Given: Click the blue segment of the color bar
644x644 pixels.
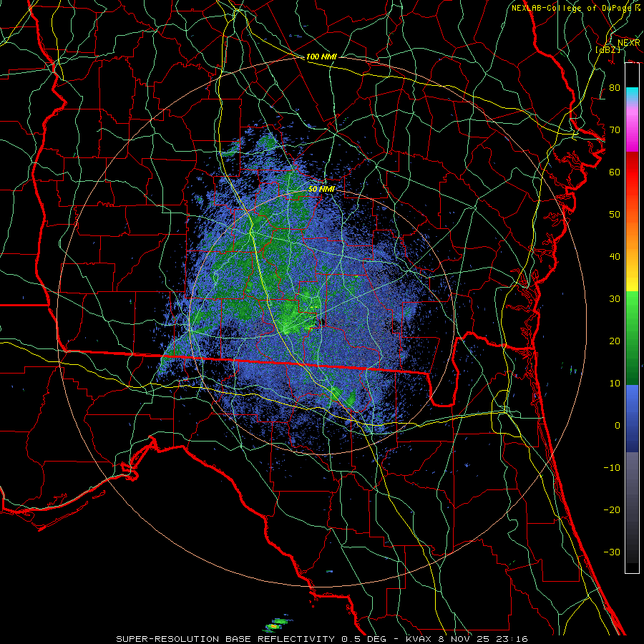Looking at the screenshot, I should tap(632, 419).
